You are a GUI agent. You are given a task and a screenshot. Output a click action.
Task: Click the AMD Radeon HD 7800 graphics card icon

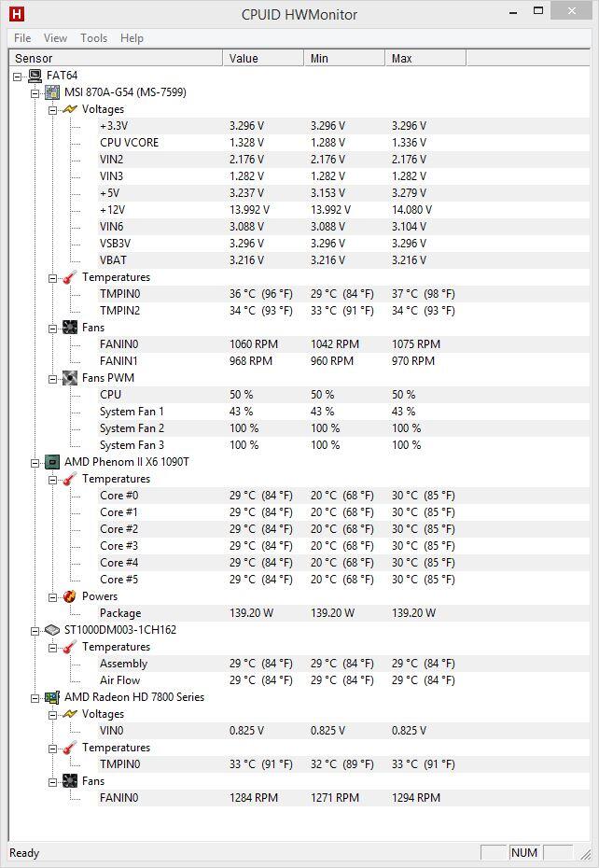(x=52, y=697)
